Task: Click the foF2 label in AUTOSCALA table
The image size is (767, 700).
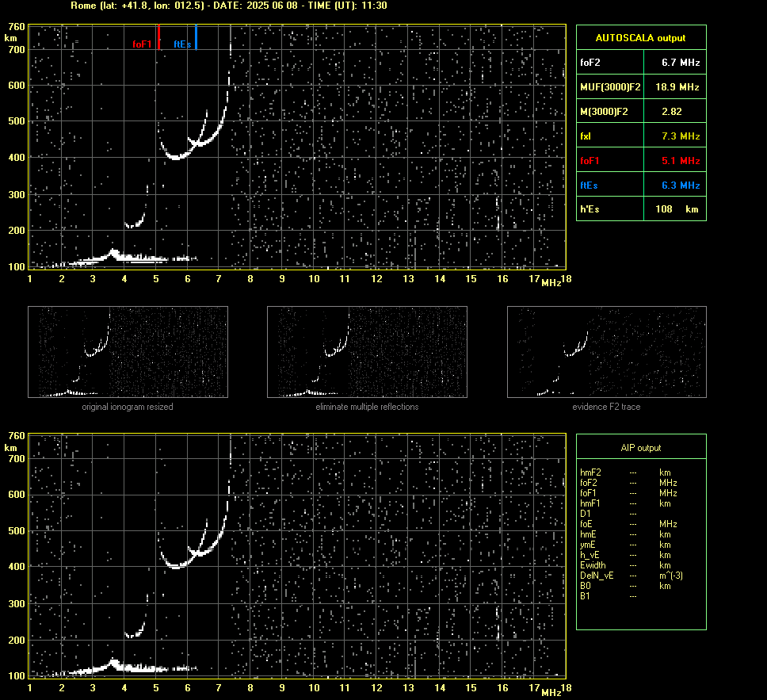Action: tap(590, 63)
